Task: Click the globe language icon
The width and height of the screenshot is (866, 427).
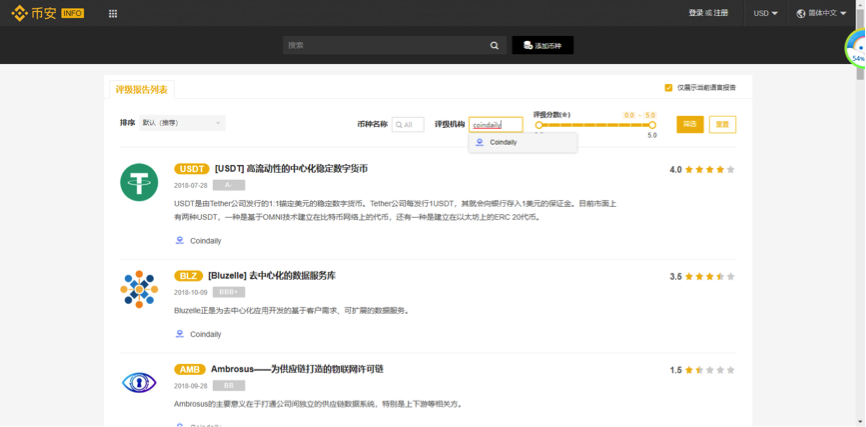Action: (801, 13)
